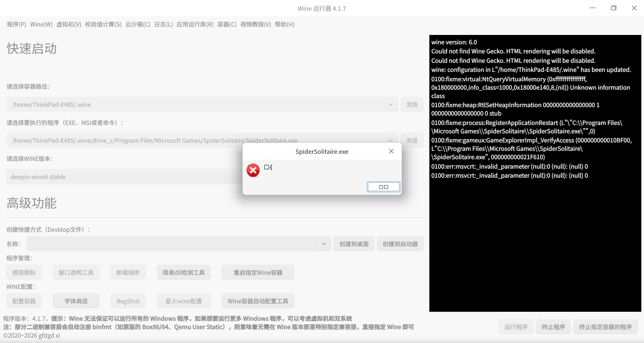Expand the shortcut name dropdown
Screen dimensions: 644x343
pos(324,244)
